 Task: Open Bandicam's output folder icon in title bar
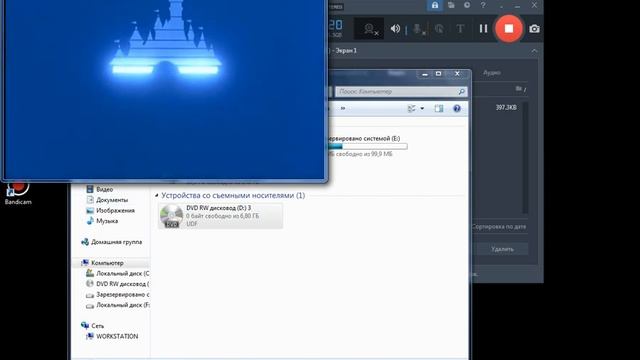(x=451, y=5)
